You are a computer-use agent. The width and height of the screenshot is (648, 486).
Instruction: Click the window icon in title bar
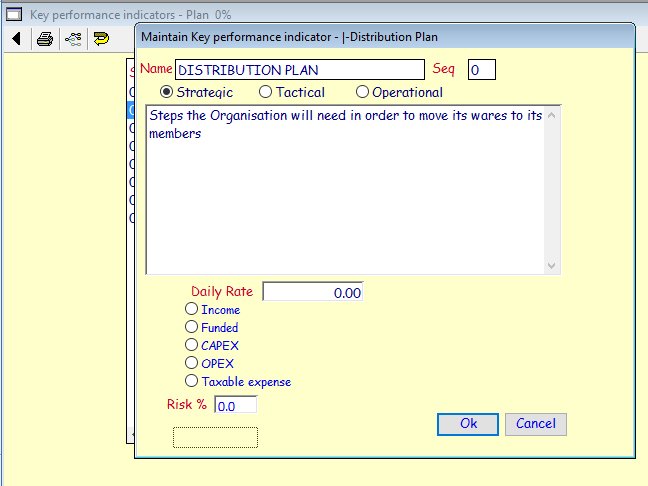click(15, 13)
